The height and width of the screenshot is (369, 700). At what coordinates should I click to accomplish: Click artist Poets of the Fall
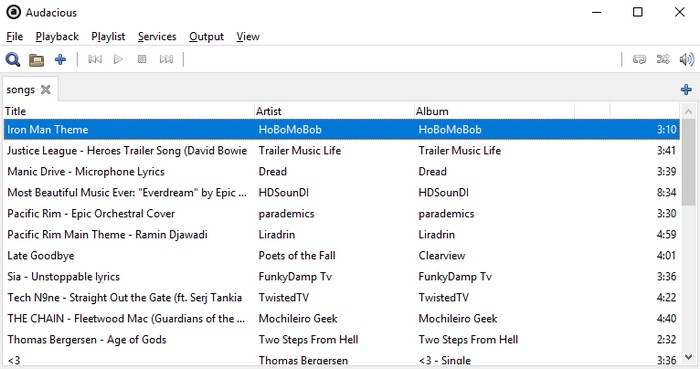(x=297, y=256)
